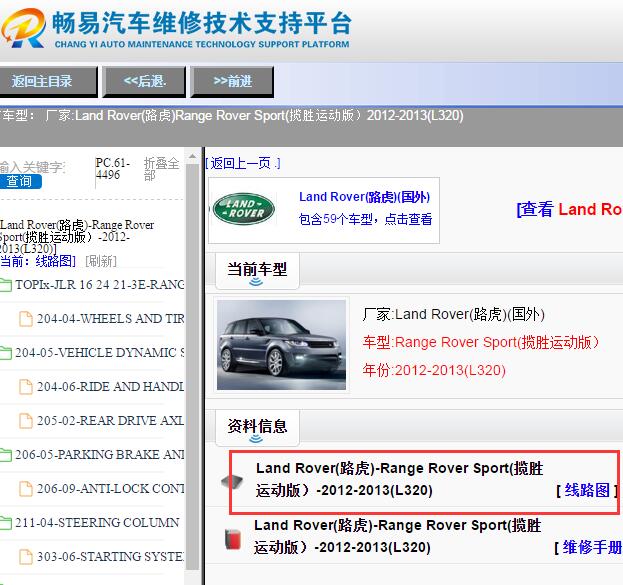
Task: Click the 折叠全部 collapse-all link
Action: 161,169
